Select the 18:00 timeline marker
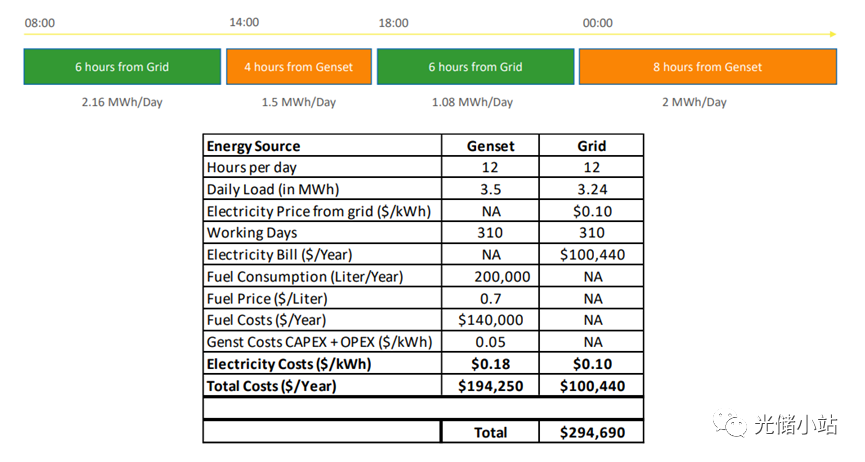865x462 pixels. pos(393,22)
